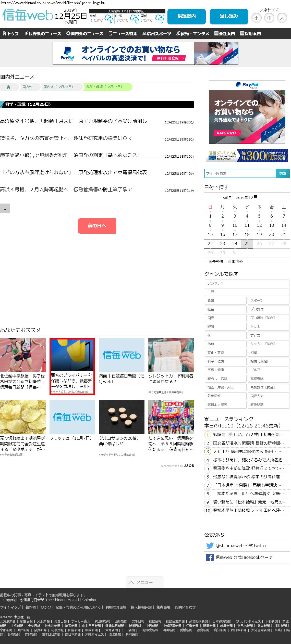The height and width of the screenshot is (644, 291).
Task: Select the 国内外 radio button
Action: pos(230,262)
